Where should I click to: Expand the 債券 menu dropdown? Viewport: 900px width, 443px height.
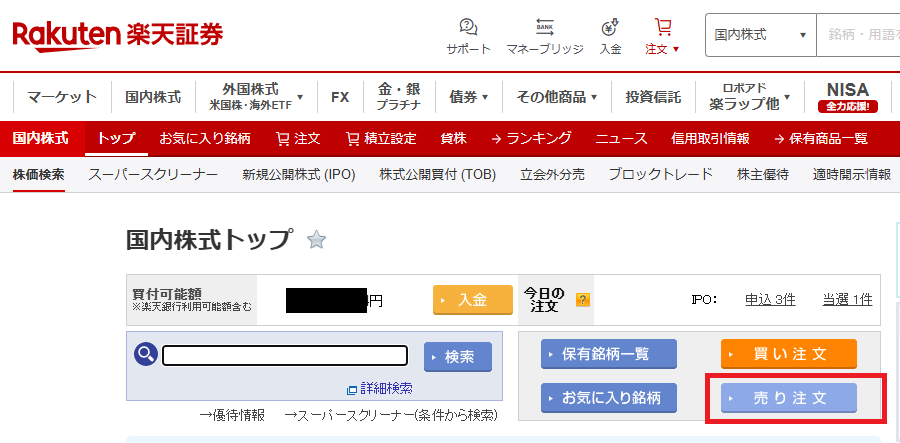(468, 97)
